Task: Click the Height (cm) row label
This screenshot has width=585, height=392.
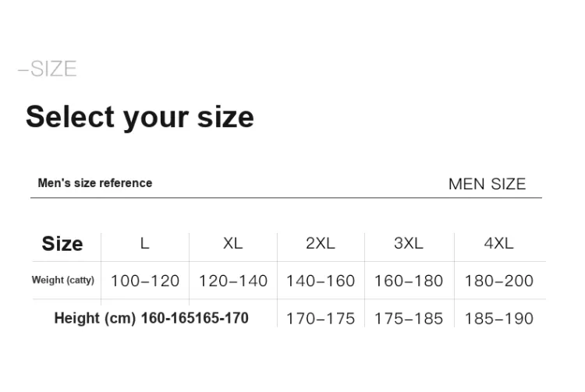Action: coord(96,318)
